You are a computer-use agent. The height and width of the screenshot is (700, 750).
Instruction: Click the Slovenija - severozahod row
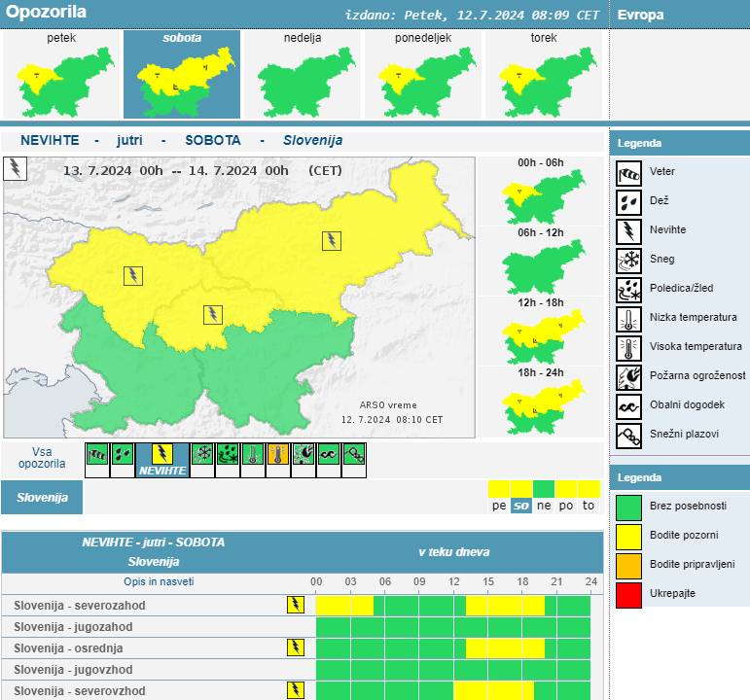tap(81, 605)
